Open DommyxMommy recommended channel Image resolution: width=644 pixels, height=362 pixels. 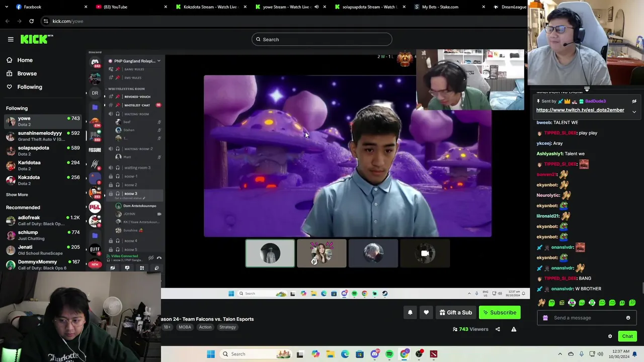[43, 264]
